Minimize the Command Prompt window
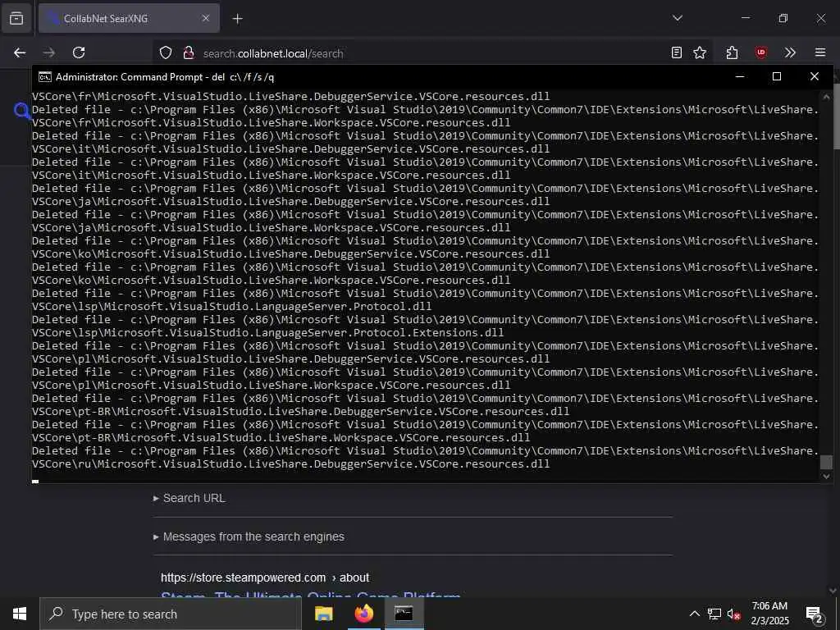The width and height of the screenshot is (840, 630). (740, 76)
